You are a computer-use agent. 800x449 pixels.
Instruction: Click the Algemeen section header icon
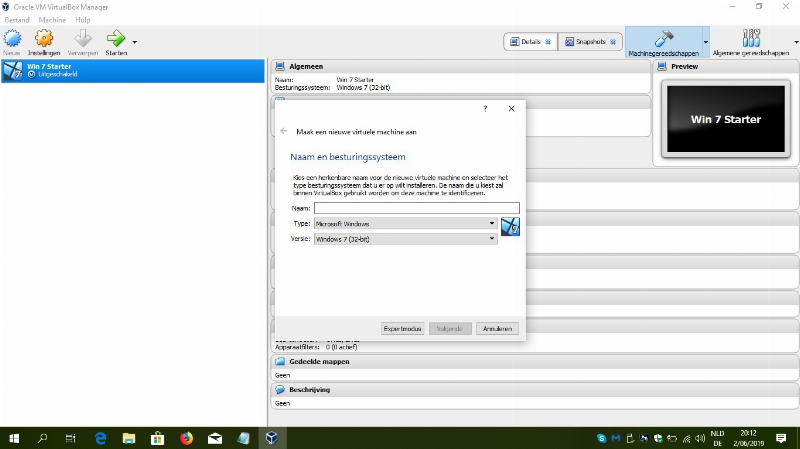tap(280, 66)
